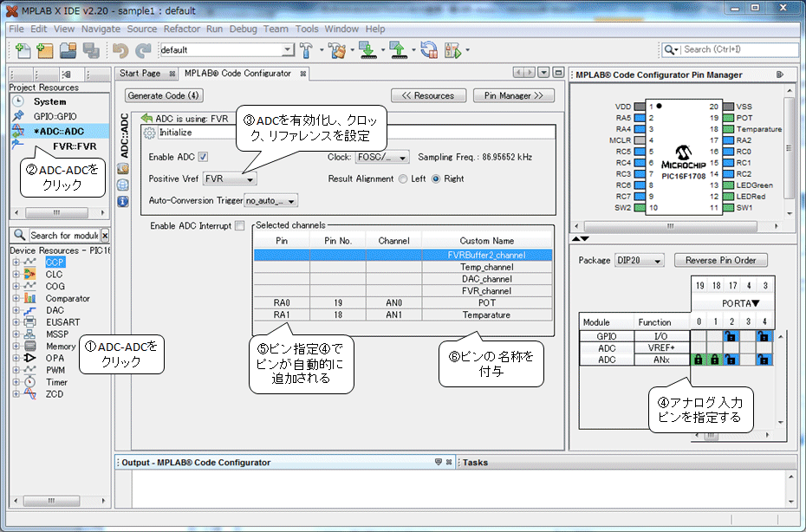Screen dimensions: 806x532
Task: Select the FVRBuffer2_channel table row
Action: click(x=403, y=255)
